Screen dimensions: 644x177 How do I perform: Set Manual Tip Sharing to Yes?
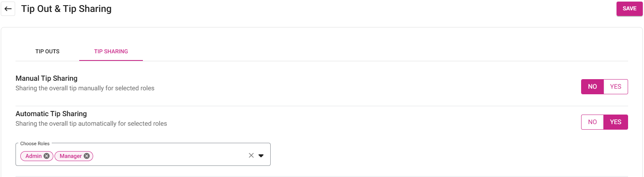[x=615, y=87]
